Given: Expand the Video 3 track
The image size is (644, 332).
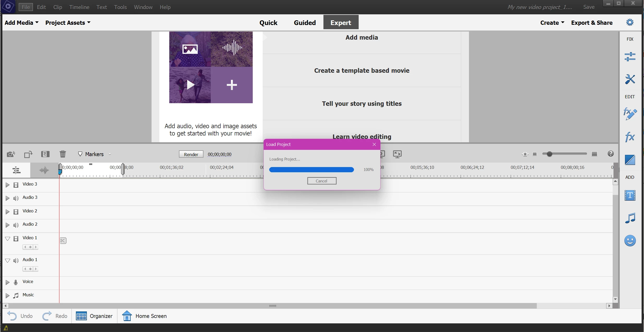Looking at the screenshot, I should click(8, 185).
